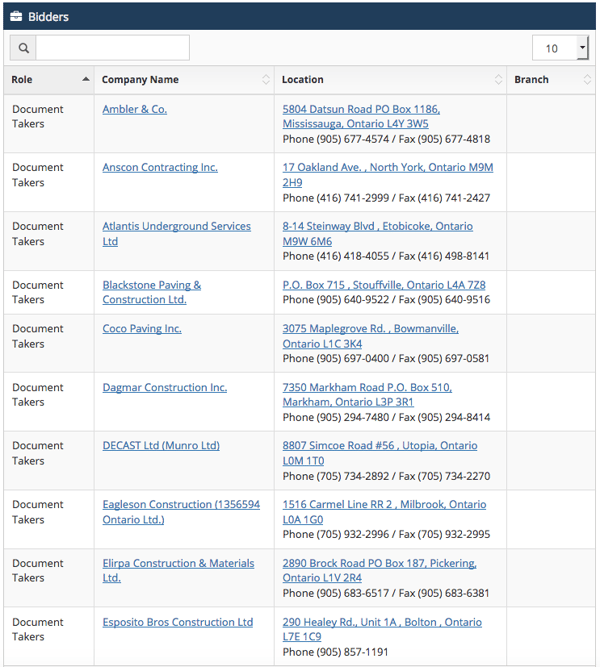Open the Coco Paving Inc. link
The height and width of the screenshot is (667, 600).
(x=141, y=329)
